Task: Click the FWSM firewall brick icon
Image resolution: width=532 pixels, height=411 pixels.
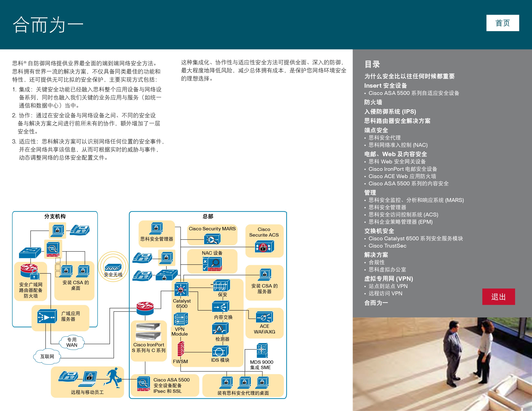Action: 181,349
